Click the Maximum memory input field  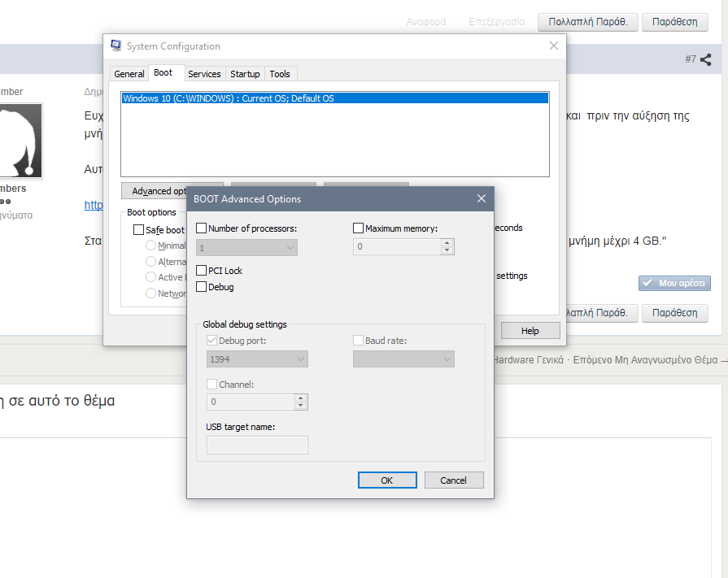click(x=397, y=247)
